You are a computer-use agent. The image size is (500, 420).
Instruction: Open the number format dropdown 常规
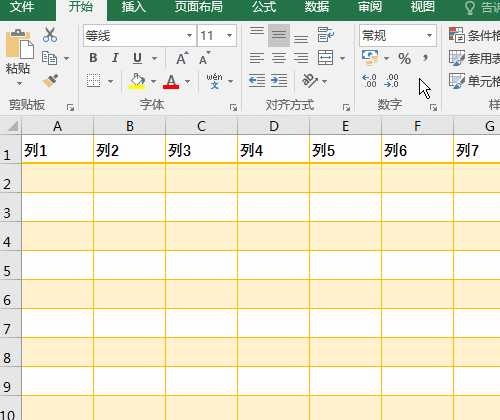click(398, 35)
